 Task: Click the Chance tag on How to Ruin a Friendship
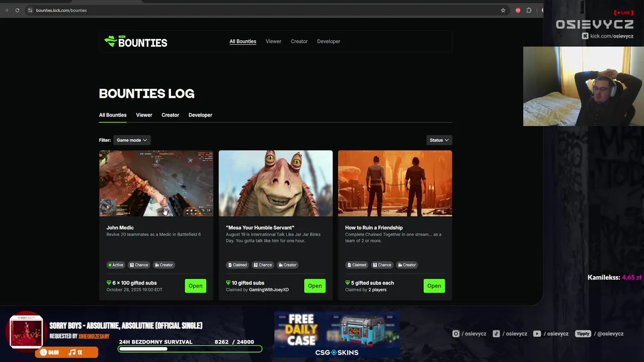click(382, 265)
